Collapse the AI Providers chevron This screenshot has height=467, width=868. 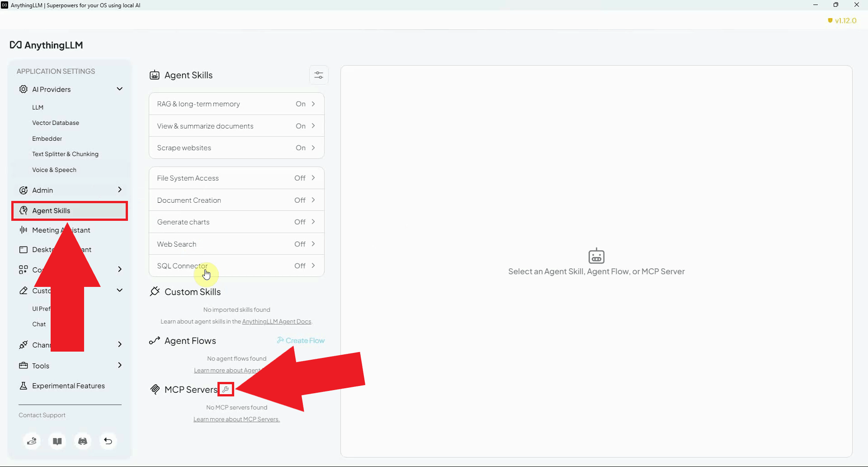click(120, 89)
